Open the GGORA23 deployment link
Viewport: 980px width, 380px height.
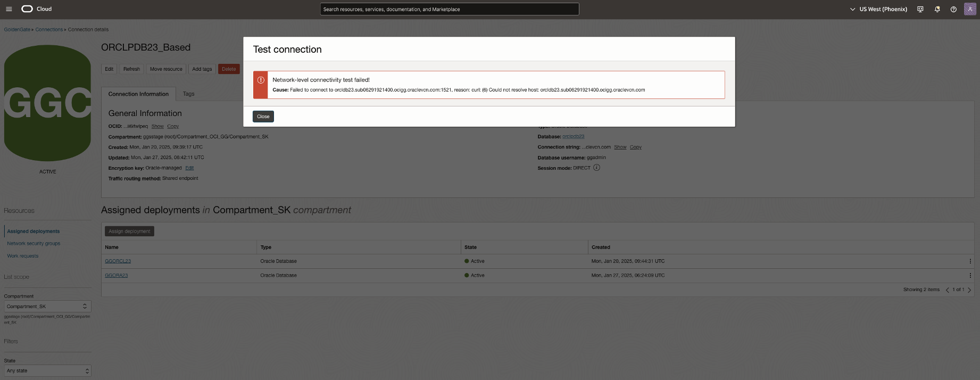pos(116,276)
